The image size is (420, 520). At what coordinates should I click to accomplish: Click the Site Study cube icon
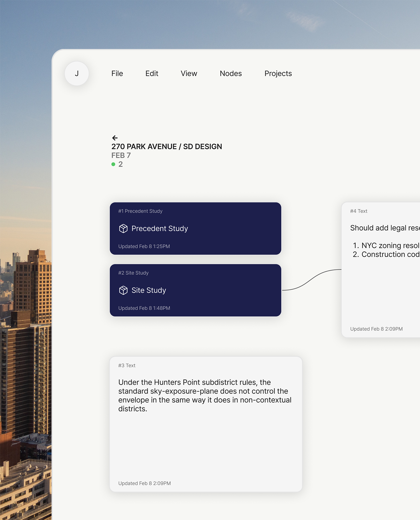point(123,290)
